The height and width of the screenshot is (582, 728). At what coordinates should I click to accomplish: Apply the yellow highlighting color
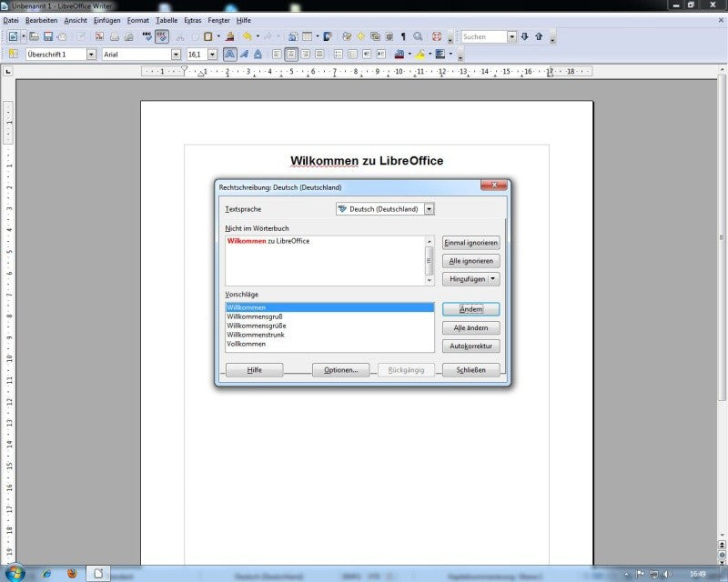point(420,55)
